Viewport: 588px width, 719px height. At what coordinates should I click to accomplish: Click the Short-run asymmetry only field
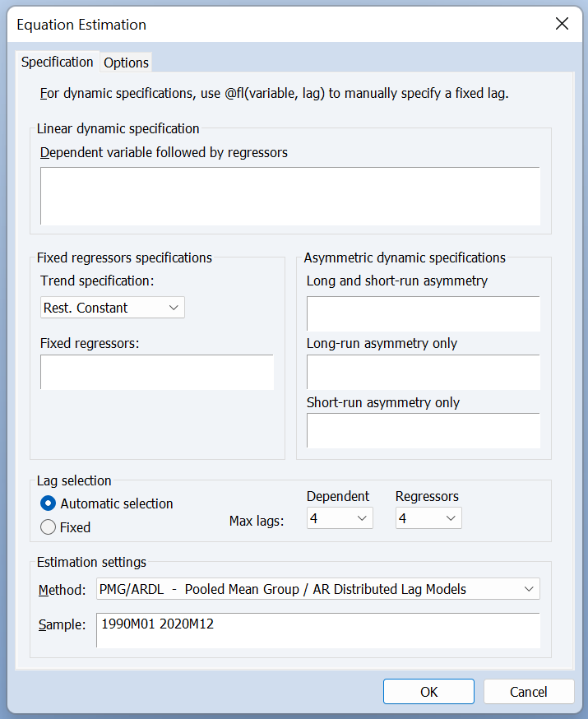[x=423, y=431]
